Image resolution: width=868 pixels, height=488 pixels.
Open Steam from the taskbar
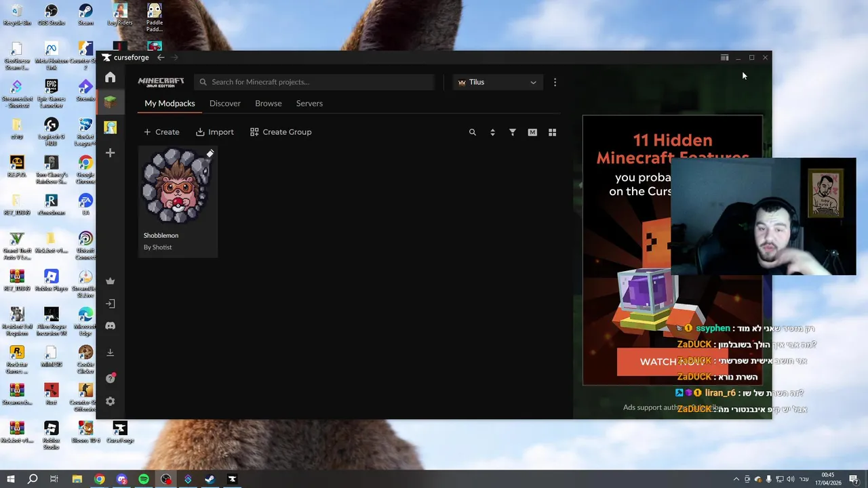(210, 479)
